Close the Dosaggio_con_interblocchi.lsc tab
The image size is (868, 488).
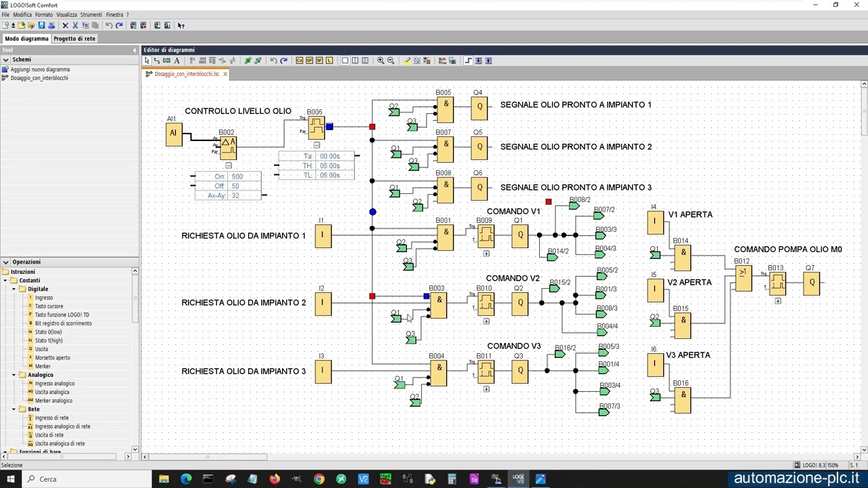coord(225,74)
